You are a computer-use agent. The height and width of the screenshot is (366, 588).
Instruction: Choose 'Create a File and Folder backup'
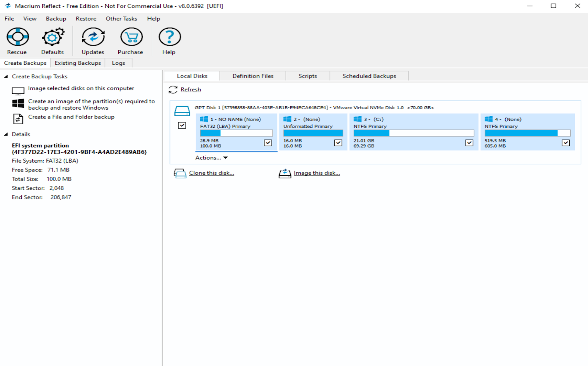point(71,117)
